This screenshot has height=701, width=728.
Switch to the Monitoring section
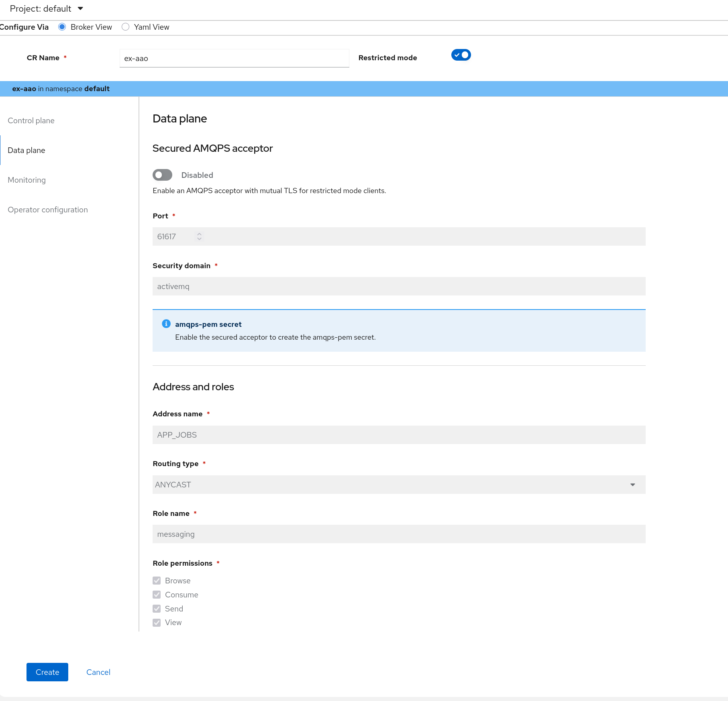[27, 180]
